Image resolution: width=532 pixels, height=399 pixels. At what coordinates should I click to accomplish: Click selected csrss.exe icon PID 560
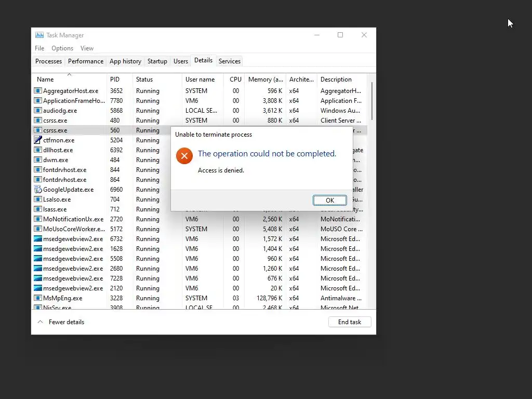tap(37, 130)
